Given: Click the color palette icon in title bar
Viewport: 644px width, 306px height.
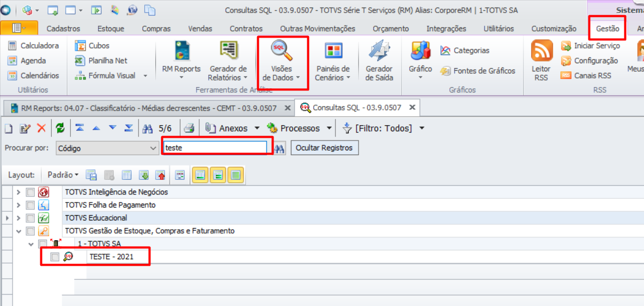Looking at the screenshot, I should click(x=115, y=9).
